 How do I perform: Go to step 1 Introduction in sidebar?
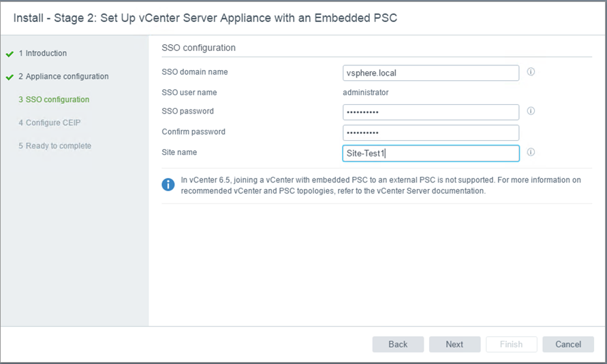point(42,53)
